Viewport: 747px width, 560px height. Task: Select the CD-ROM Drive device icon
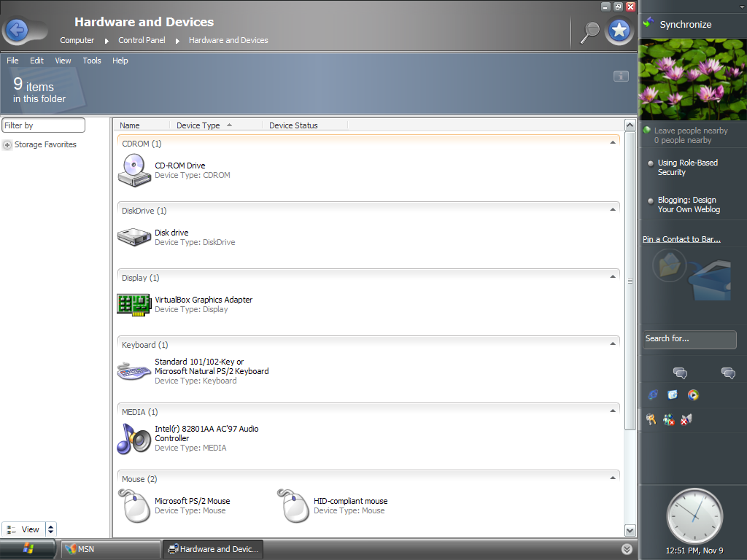click(133, 170)
